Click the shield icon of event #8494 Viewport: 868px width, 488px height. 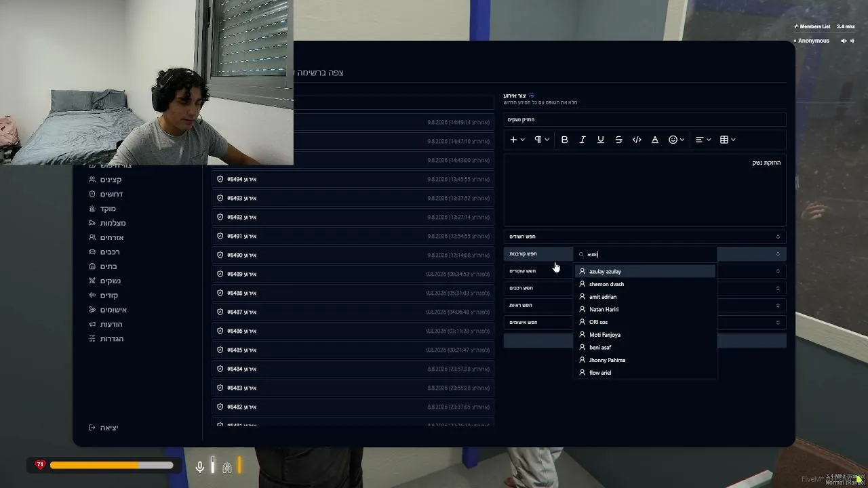(x=220, y=179)
